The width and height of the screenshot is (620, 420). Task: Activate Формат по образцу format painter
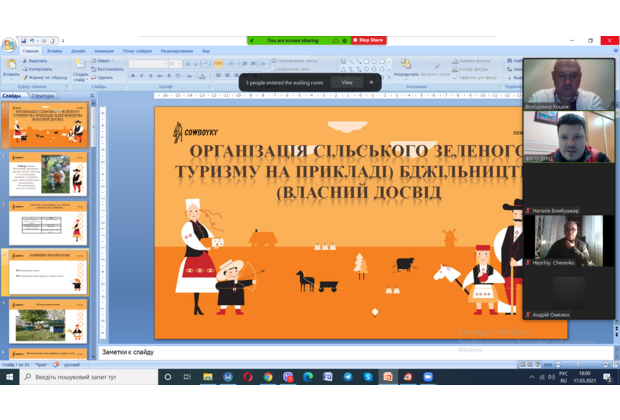click(x=45, y=78)
